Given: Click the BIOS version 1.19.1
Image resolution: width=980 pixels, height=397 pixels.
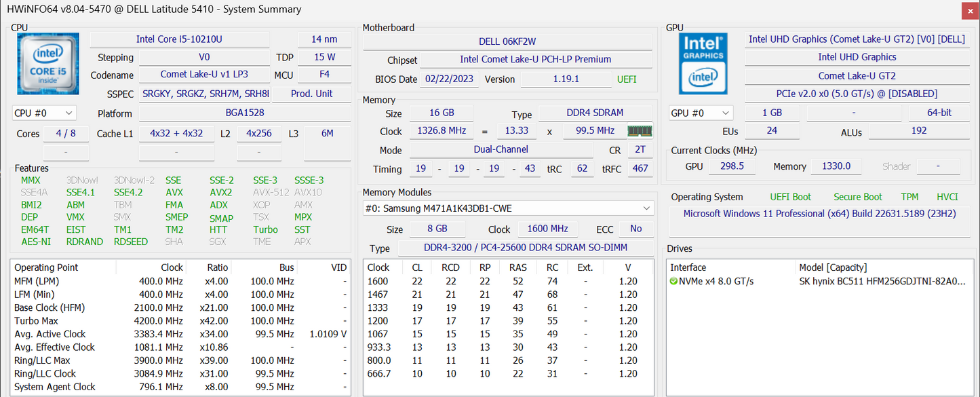Looking at the screenshot, I should click(x=566, y=79).
